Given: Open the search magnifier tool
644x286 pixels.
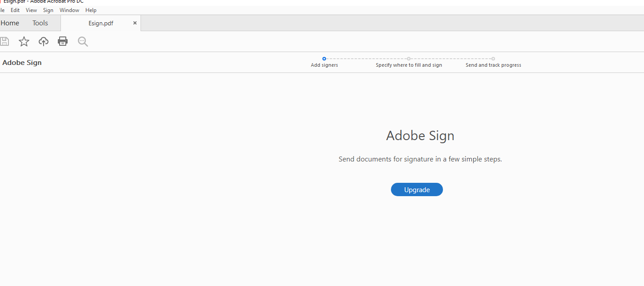Looking at the screenshot, I should tap(82, 41).
